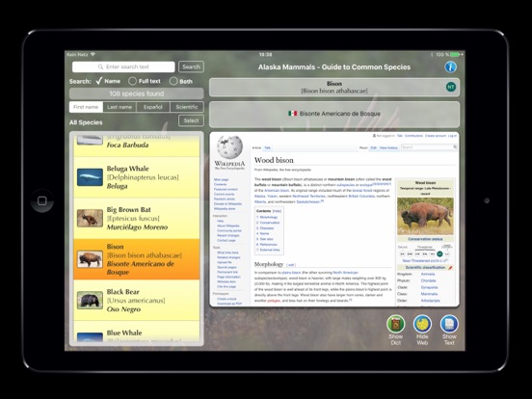Screen dimensions: 532x399
Task: Select the Name search radio option
Action: (x=108, y=81)
